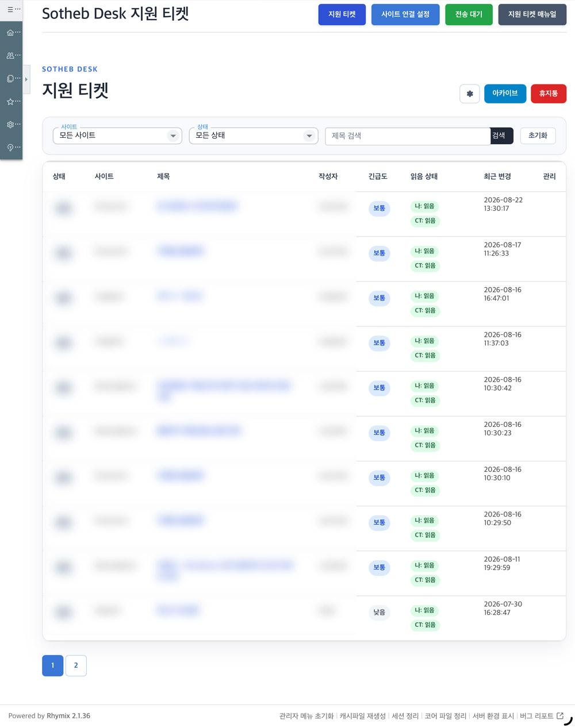Open the gear settings icon in sidebar

tap(10, 125)
